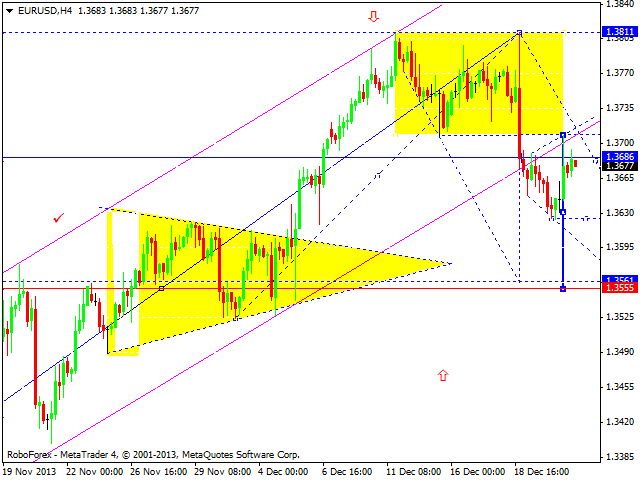Viewport: 640px width, 480px height.
Task: Click the RoboForex MetaTrader 4 copyright text
Action: (153, 455)
